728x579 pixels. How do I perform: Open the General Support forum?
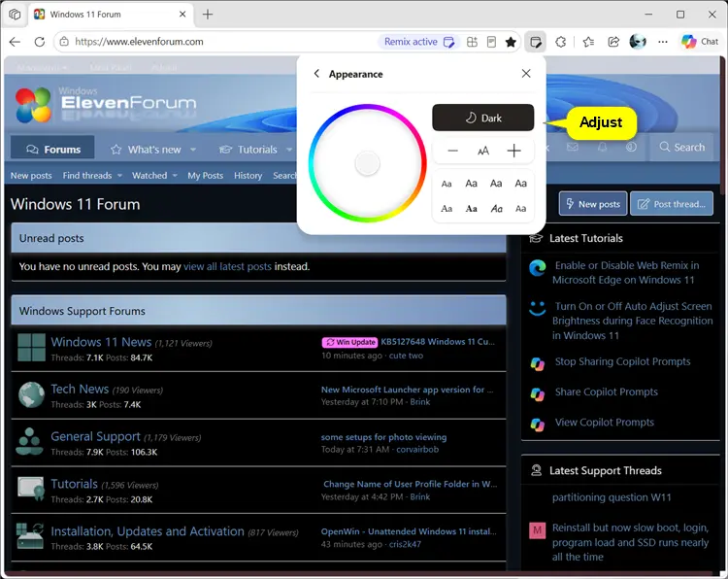click(x=96, y=436)
